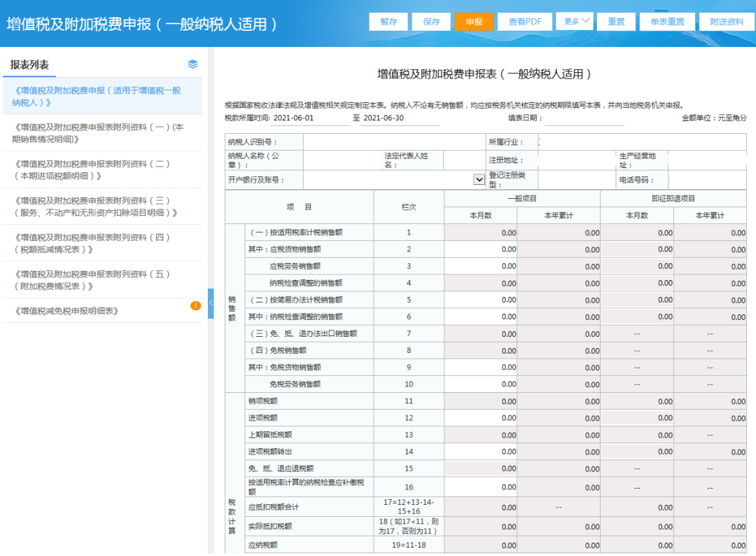Viewport: 756px width, 556px height.
Task: Click the 登记注册类型 input field
Action: pos(576,180)
